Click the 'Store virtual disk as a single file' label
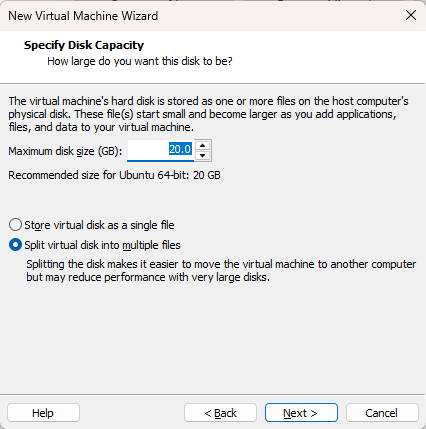The width and height of the screenshot is (426, 429). pos(99,225)
